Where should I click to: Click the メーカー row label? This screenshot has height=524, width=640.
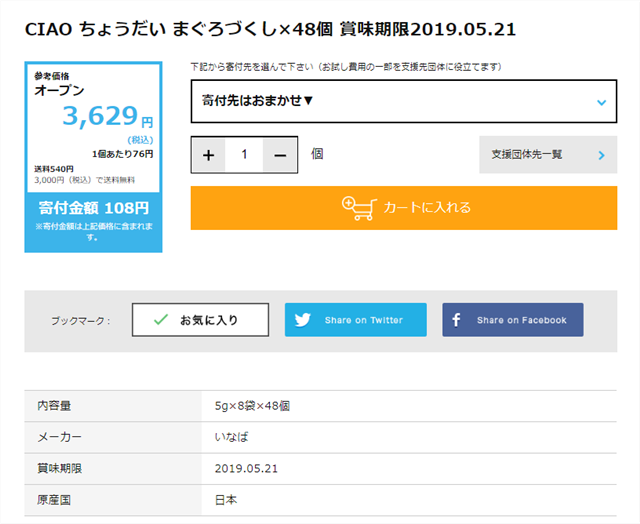[x=60, y=437]
